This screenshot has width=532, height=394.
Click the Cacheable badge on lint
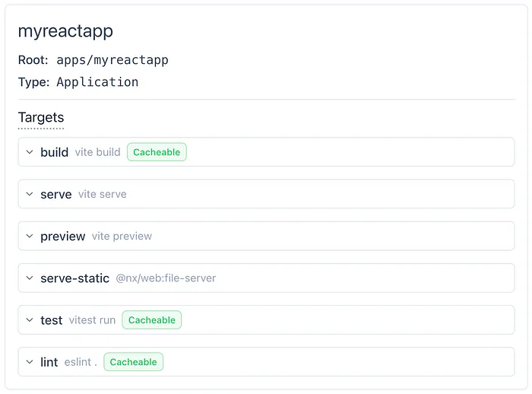coord(134,362)
